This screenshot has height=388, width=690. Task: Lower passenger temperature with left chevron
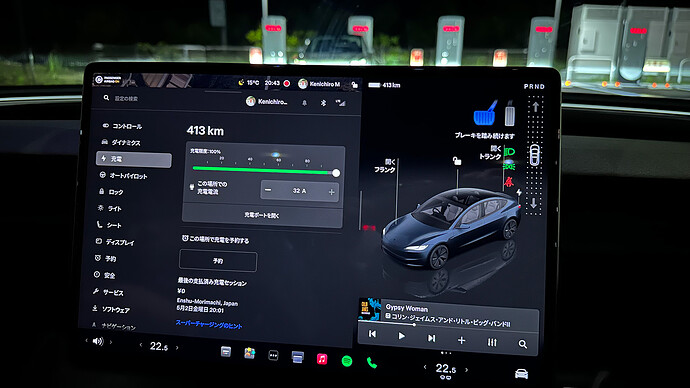[425, 367]
